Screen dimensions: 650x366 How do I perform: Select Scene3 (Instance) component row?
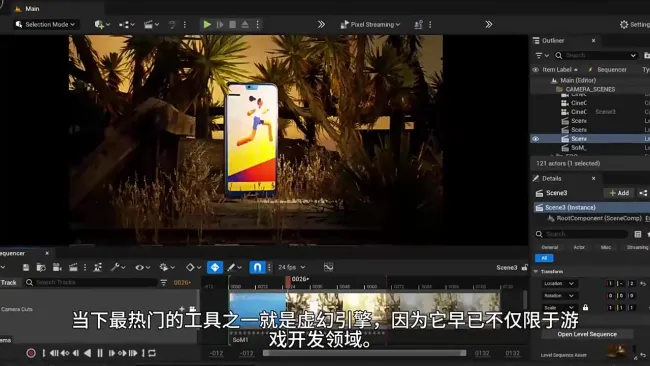tap(592, 207)
